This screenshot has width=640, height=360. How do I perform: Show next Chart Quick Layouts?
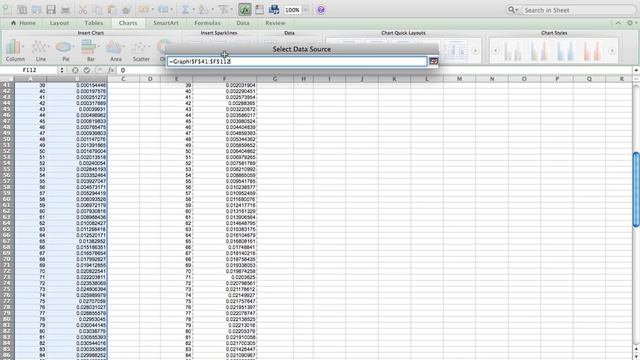pyautogui.click(x=476, y=51)
